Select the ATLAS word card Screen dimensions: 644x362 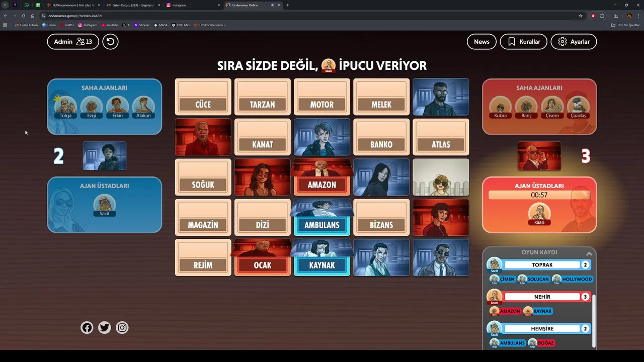pyautogui.click(x=441, y=137)
